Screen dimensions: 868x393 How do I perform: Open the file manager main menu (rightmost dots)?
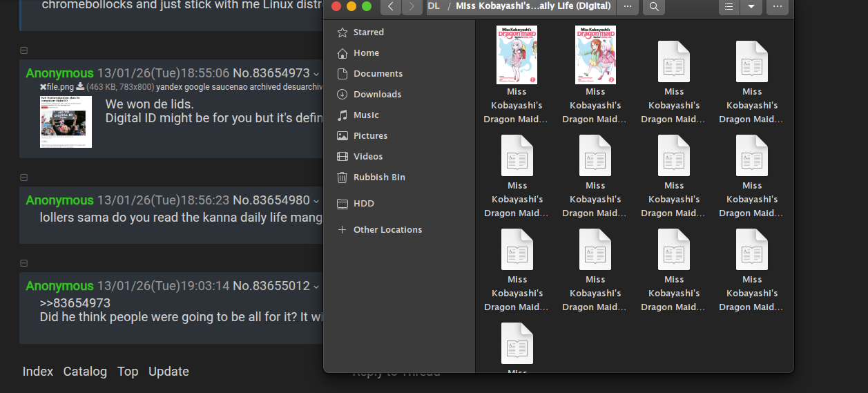click(777, 7)
